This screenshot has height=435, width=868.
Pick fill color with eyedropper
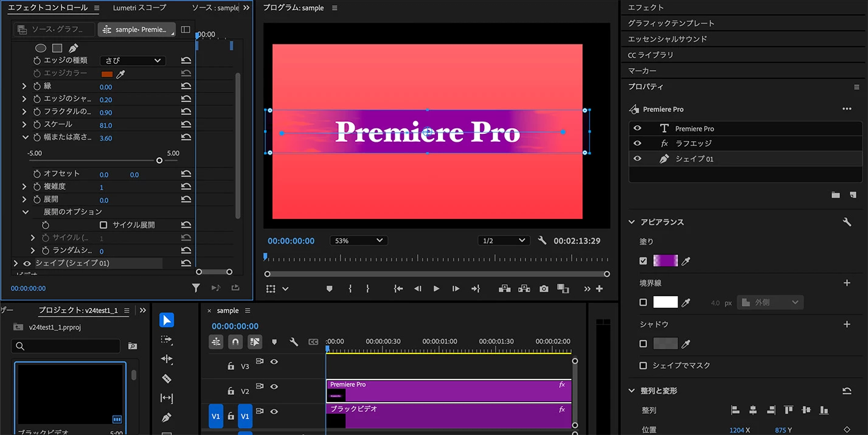686,261
